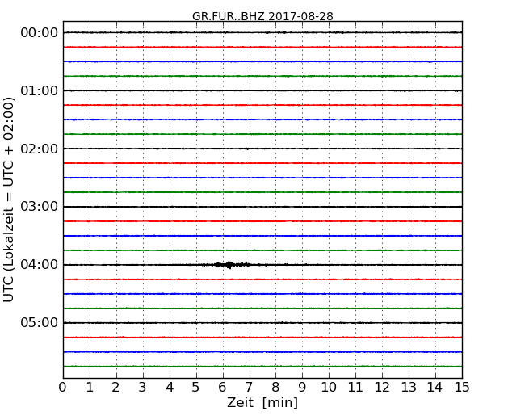Select the 00:00 time label
Screen dimensions: 525x420
tap(40, 33)
